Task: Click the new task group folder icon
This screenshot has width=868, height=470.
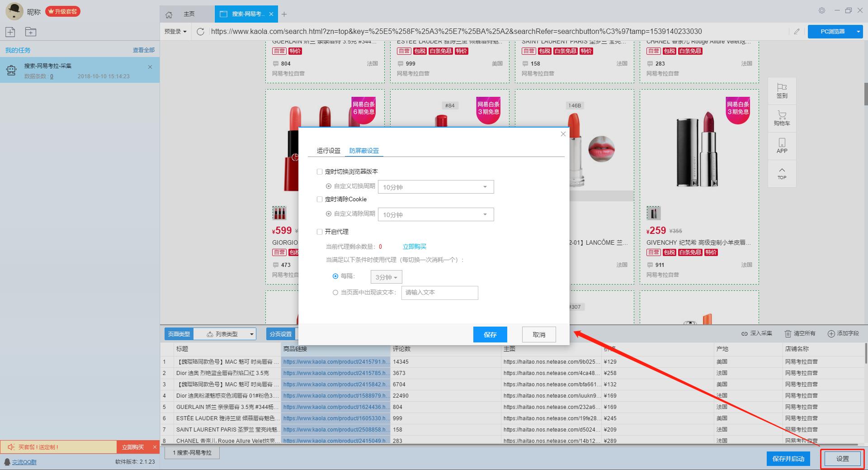Action: tap(31, 32)
